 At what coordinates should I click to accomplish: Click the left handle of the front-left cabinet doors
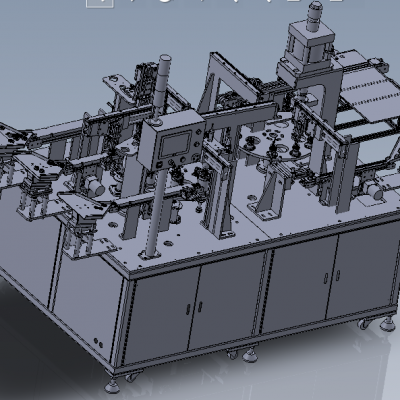coord(188,309)
